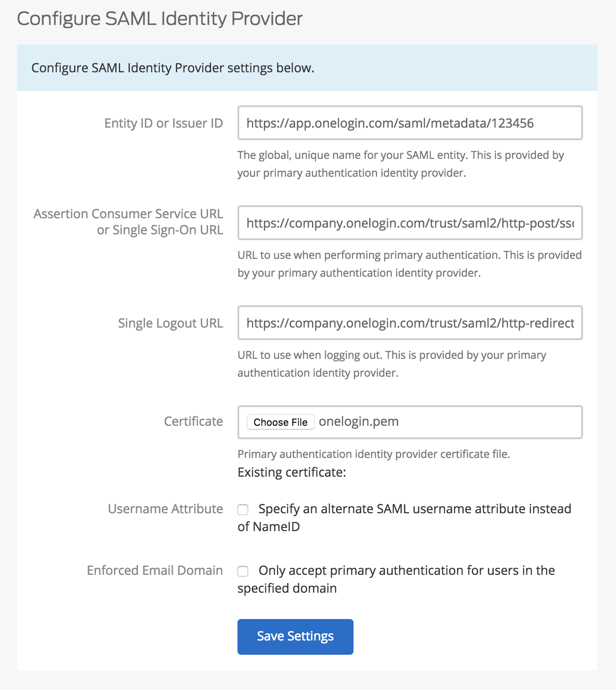The width and height of the screenshot is (616, 690).
Task: Click Save Settings
Action: tap(295, 636)
